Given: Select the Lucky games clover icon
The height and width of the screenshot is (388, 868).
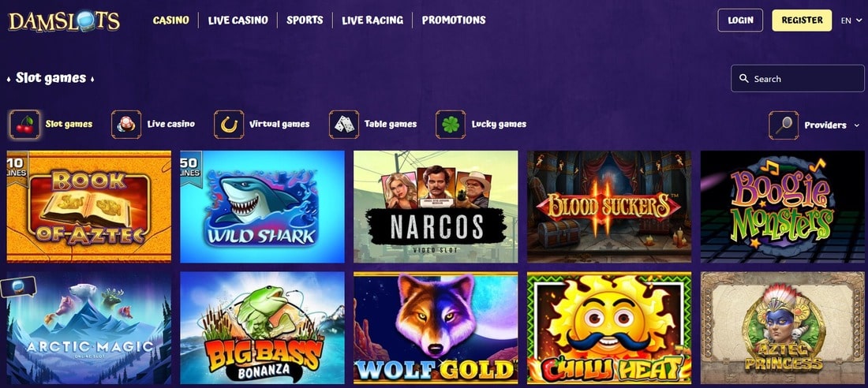Looking at the screenshot, I should 451,125.
